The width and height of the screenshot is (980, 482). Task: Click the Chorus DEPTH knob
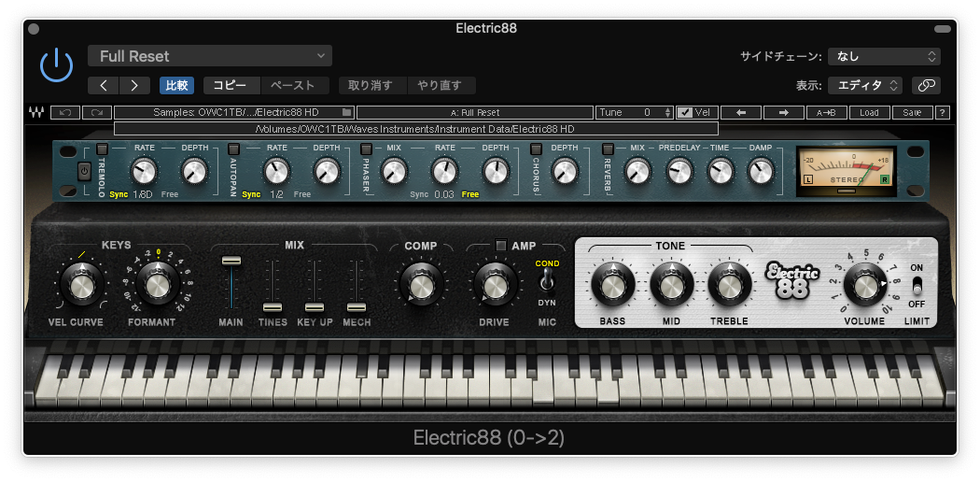565,171
